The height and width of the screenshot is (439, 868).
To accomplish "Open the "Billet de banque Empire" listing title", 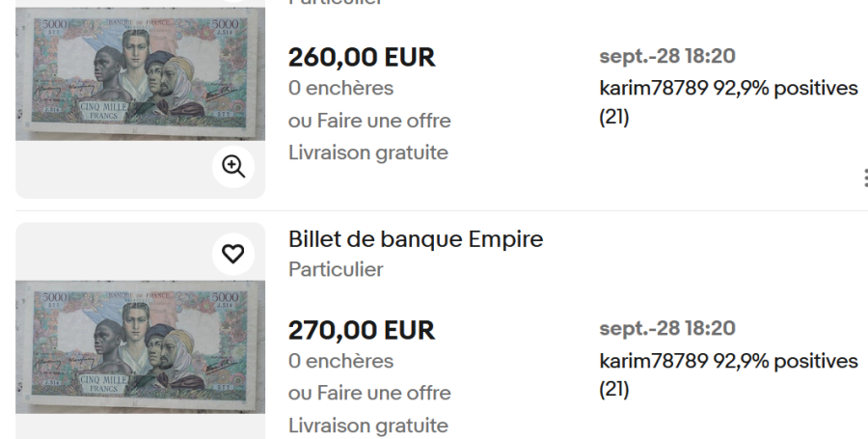I will (416, 240).
